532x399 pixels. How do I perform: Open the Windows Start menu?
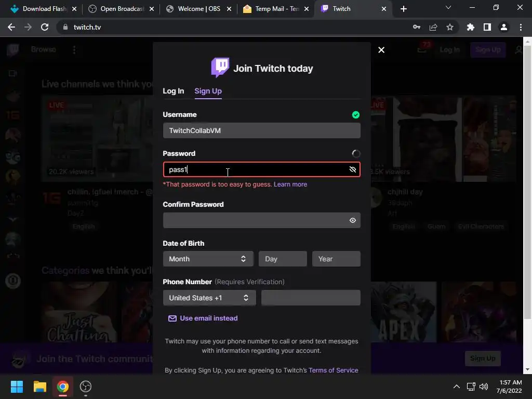(x=17, y=387)
